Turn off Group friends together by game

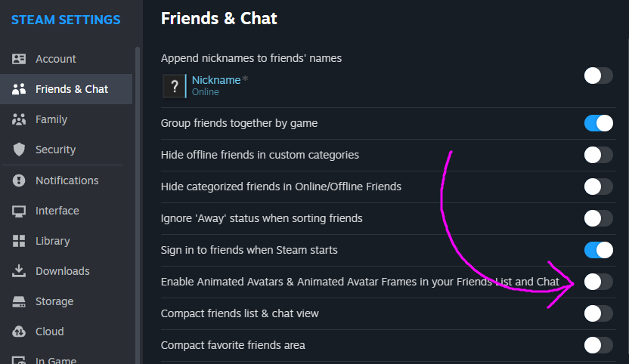[x=598, y=123]
